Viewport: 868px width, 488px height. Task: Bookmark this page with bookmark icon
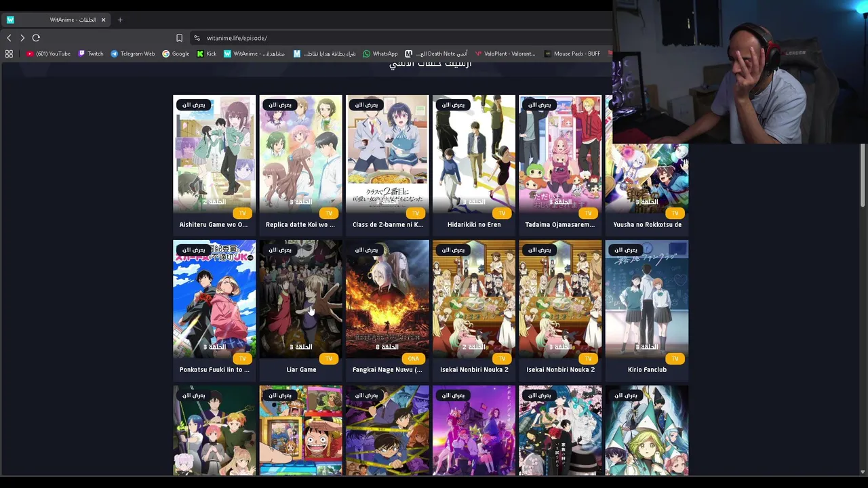pos(179,38)
